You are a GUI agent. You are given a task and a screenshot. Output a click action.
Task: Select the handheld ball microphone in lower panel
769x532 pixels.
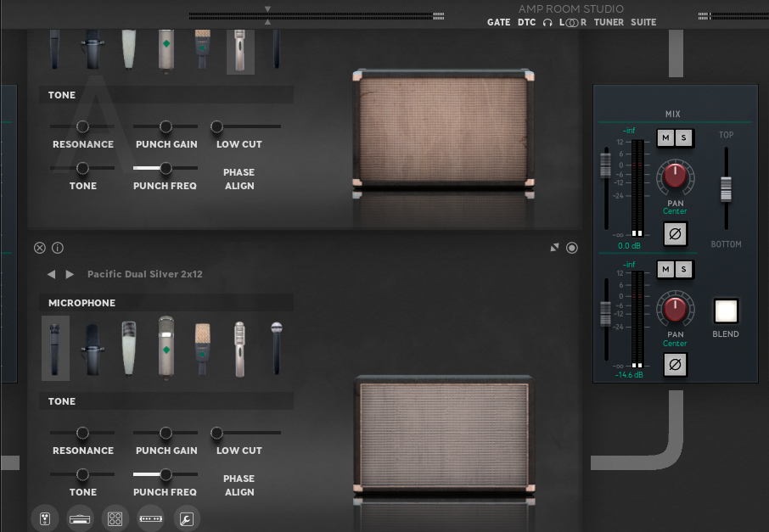coord(276,348)
